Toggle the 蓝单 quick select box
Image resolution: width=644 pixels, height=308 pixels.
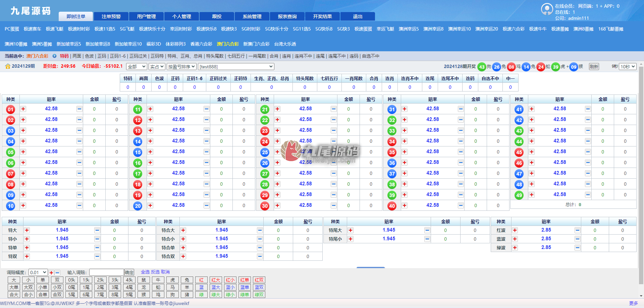245,288
